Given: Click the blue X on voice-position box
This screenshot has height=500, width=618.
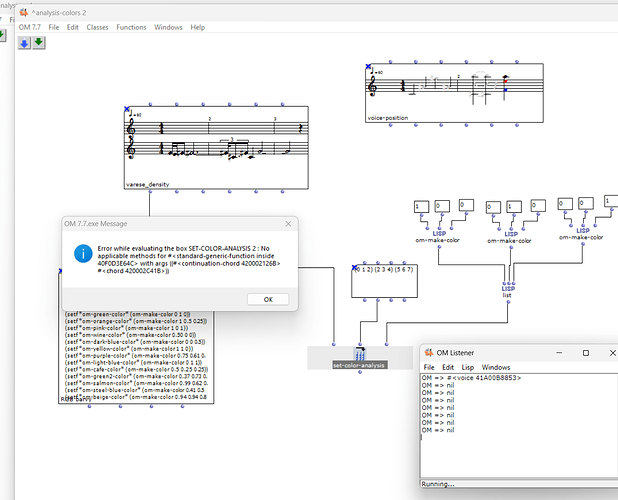Looking at the screenshot, I should tap(368, 67).
